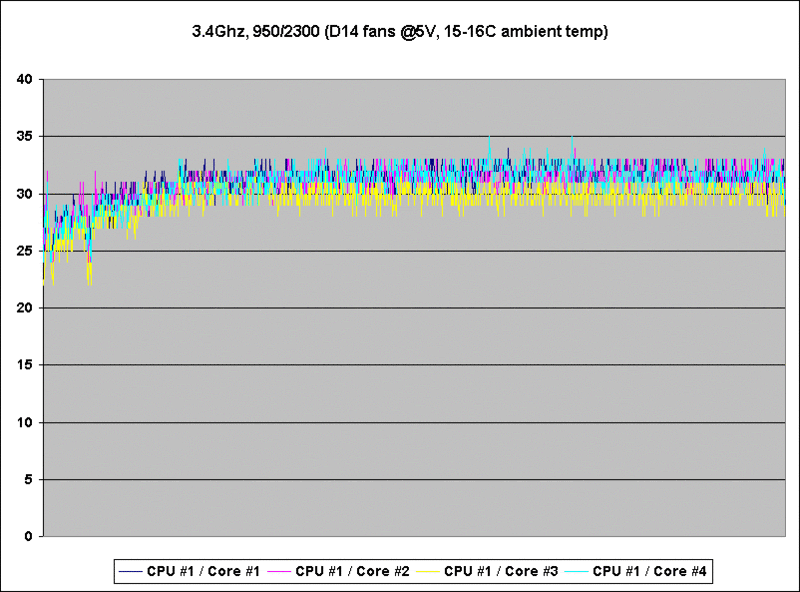
Task: Click the cyan Core #4 legend line
Action: click(576, 572)
